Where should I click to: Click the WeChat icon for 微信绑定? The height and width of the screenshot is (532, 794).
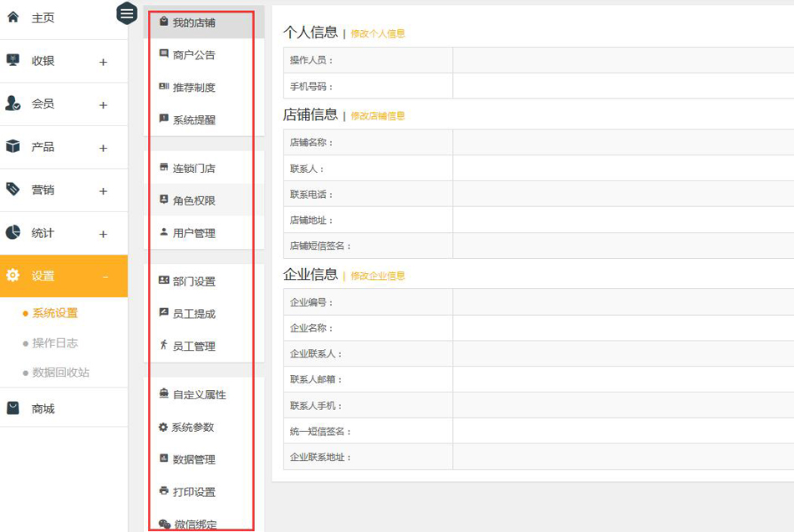pos(165,524)
